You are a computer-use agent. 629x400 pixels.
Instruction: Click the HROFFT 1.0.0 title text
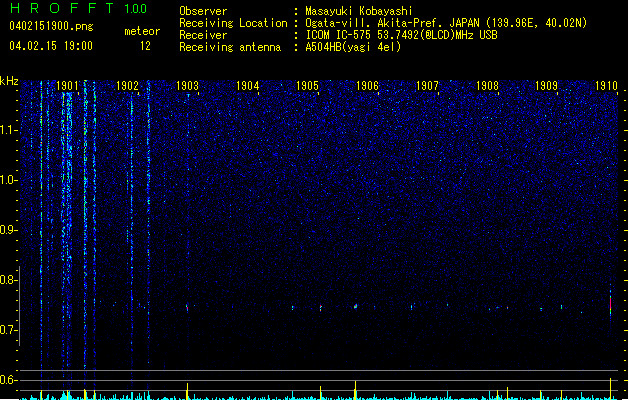78,8
